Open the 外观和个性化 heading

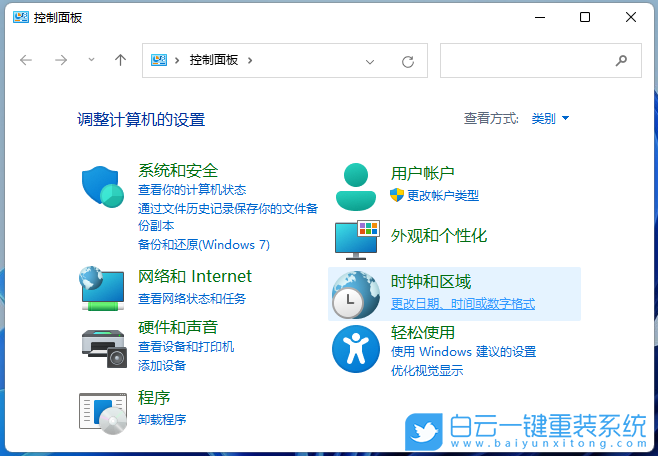(439, 236)
